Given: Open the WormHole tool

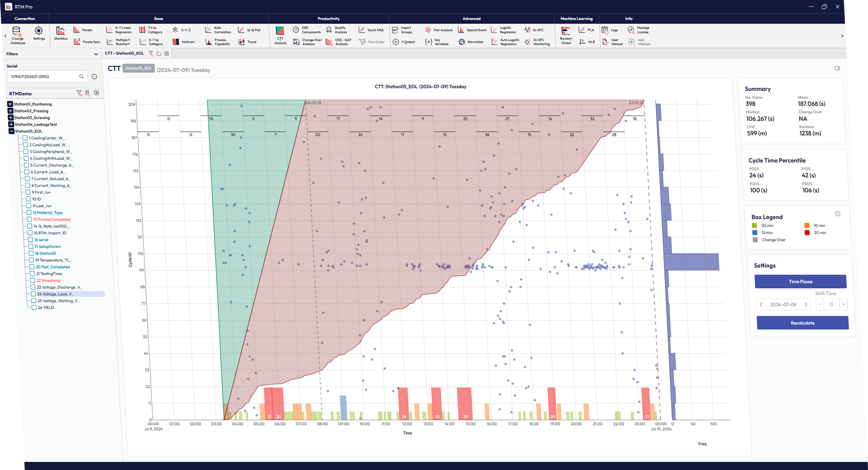Looking at the screenshot, I should point(471,42).
